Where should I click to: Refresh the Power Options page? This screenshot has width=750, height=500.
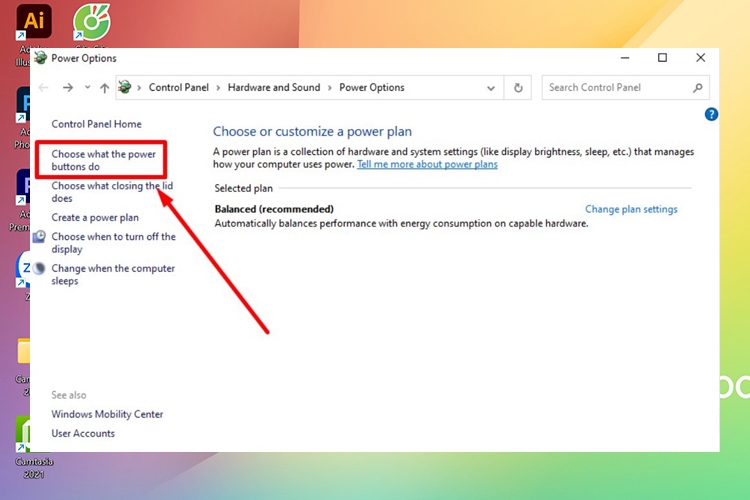(518, 88)
